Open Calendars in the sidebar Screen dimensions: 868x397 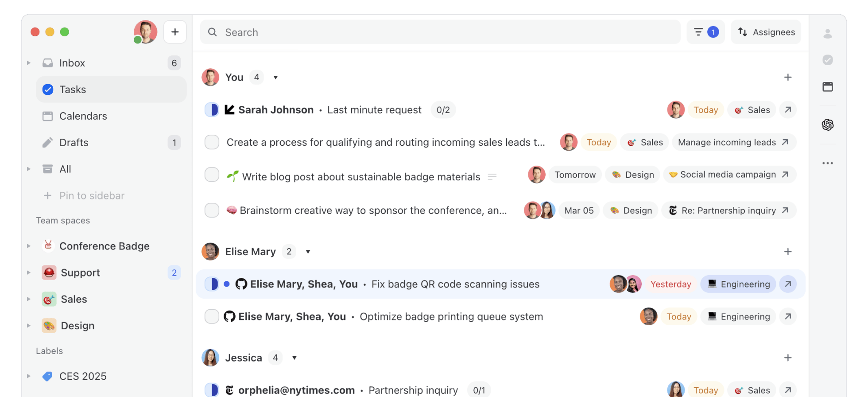point(83,116)
